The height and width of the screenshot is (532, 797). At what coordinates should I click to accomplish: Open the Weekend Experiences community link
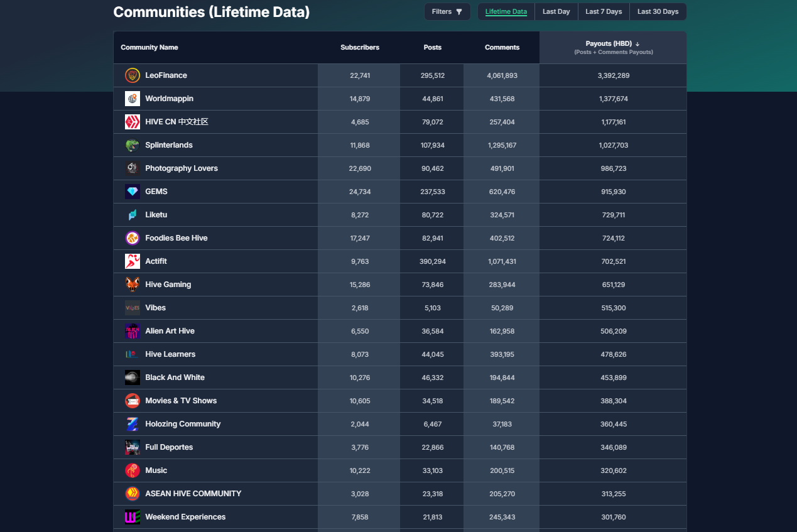[x=185, y=517]
